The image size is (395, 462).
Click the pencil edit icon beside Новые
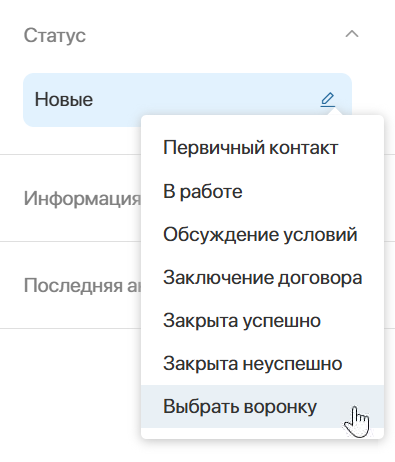(327, 100)
